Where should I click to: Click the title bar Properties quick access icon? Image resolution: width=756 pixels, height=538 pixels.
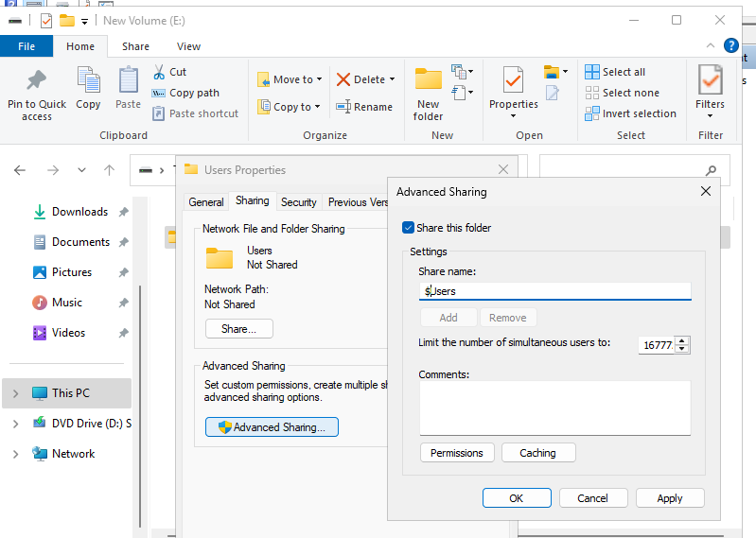pyautogui.click(x=46, y=21)
